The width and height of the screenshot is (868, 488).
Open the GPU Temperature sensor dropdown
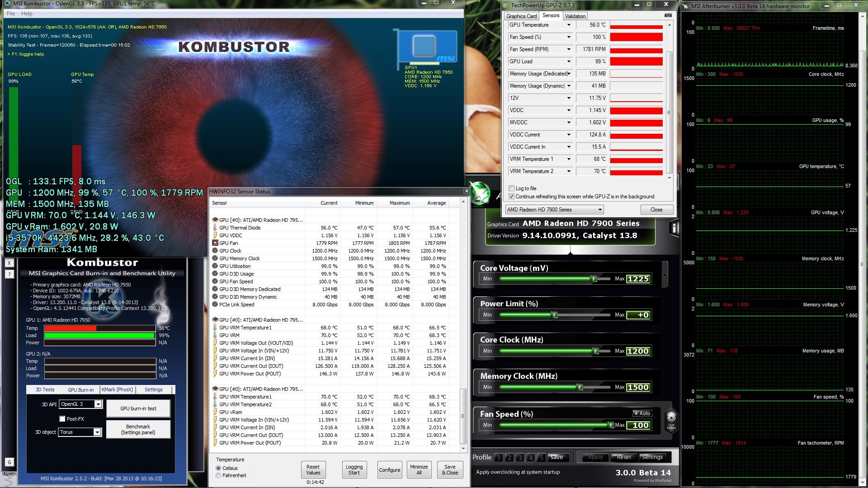pos(569,25)
